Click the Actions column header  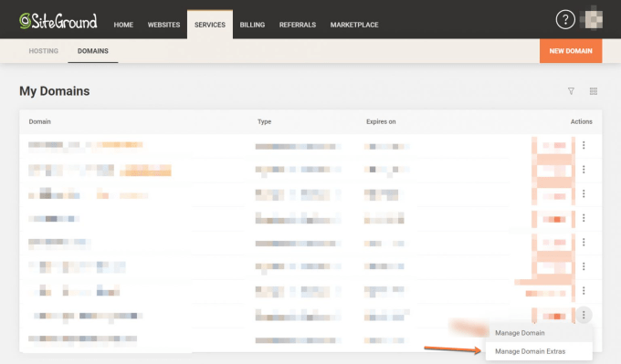pos(582,121)
